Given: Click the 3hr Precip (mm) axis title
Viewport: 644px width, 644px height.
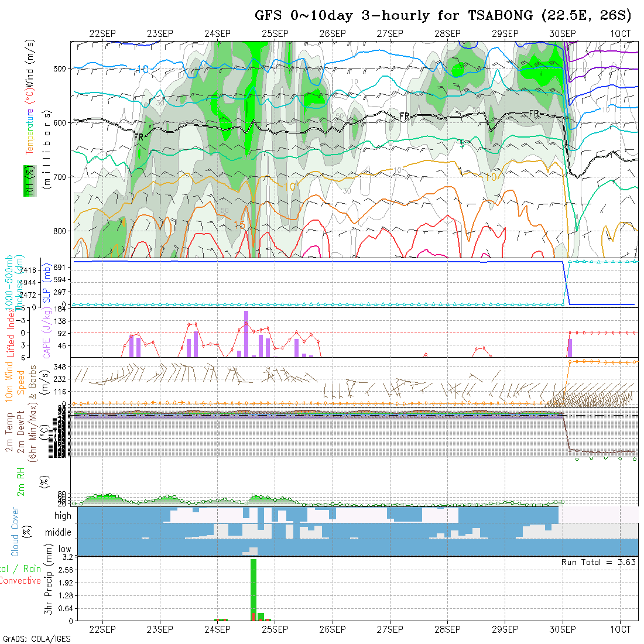Looking at the screenshot, I should pos(49,588).
